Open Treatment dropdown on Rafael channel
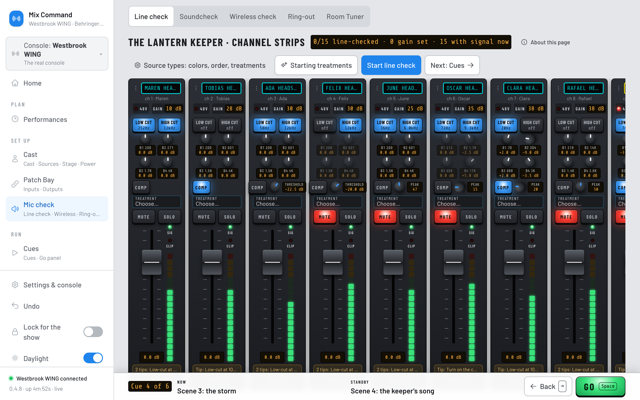640x400 pixels. tap(580, 201)
